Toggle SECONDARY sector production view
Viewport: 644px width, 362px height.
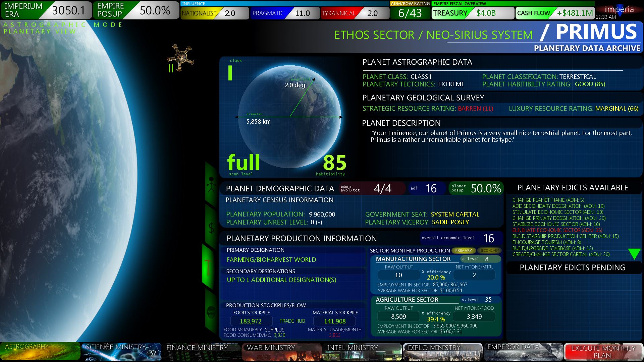[489, 251]
